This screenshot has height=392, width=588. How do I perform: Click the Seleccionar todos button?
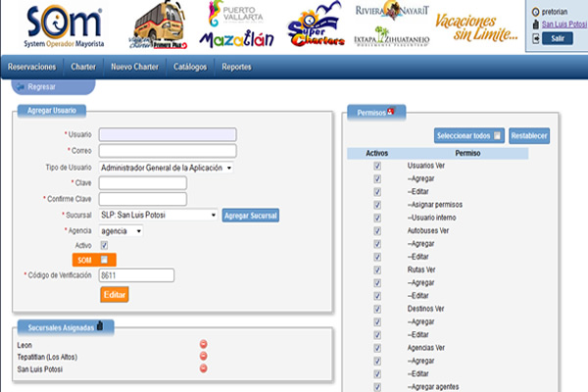pos(468,135)
